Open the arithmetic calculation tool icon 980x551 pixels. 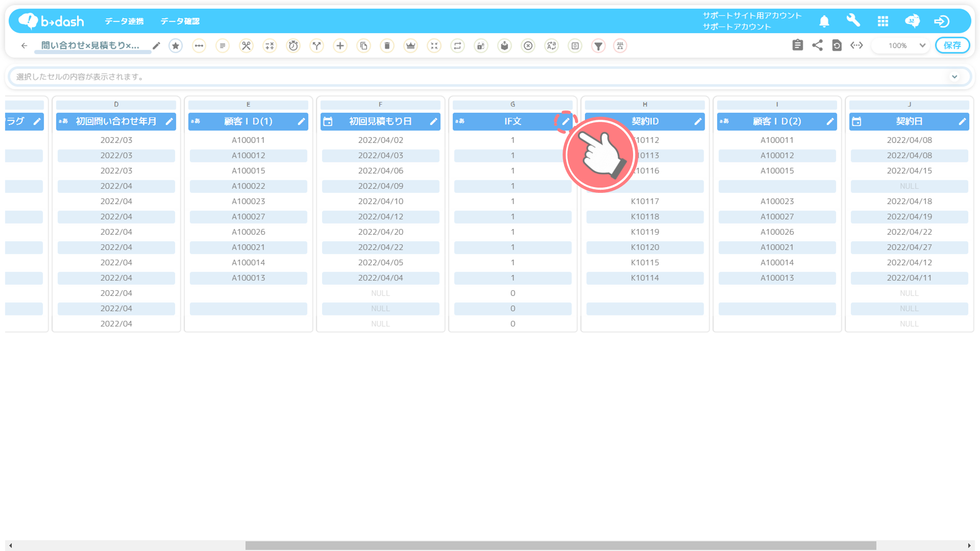click(x=270, y=46)
